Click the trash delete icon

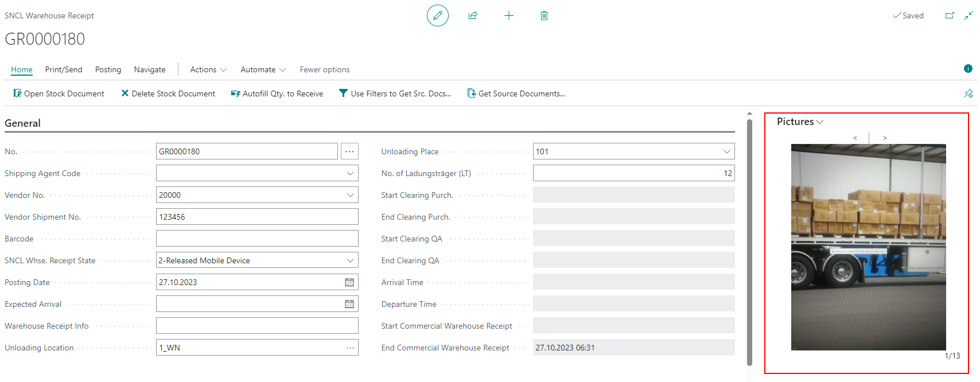[x=544, y=15]
